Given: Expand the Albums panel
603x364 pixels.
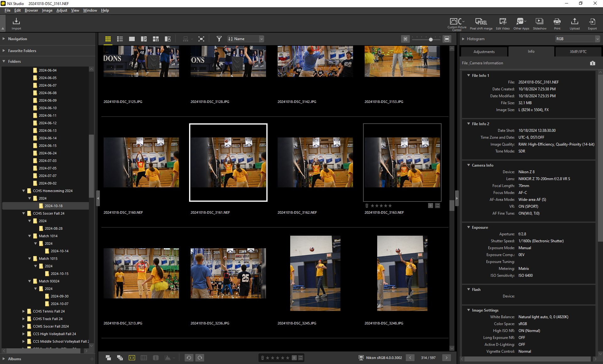Looking at the screenshot, I should (4, 359).
